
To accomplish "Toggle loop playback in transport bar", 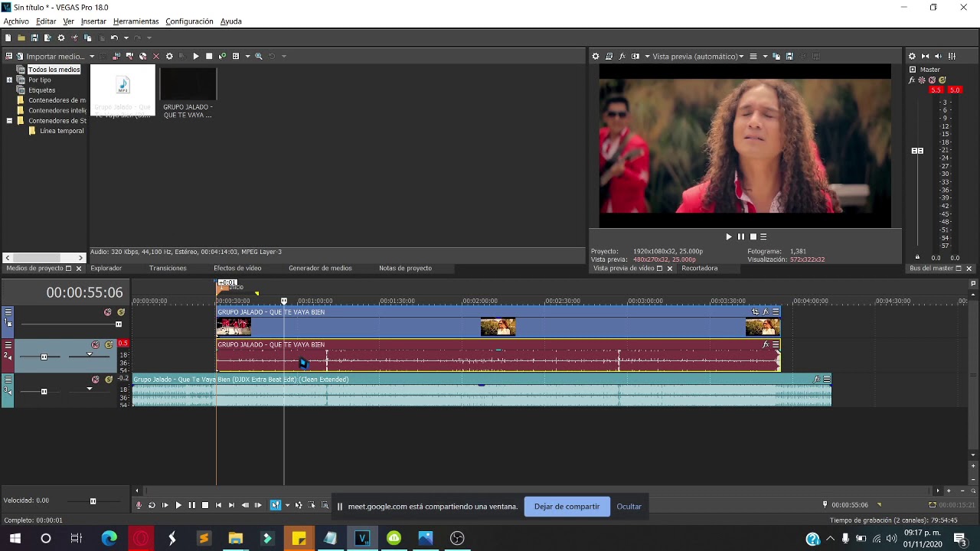I will coord(152,505).
